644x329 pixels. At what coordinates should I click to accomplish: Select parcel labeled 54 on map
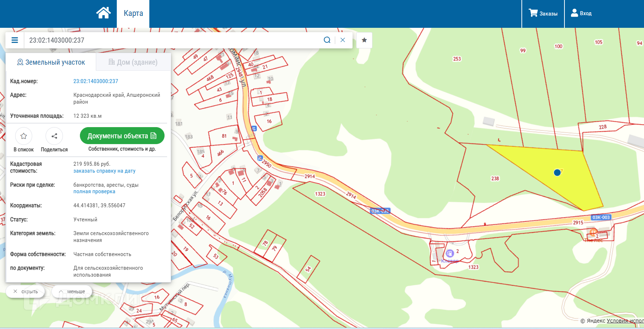(x=308, y=269)
